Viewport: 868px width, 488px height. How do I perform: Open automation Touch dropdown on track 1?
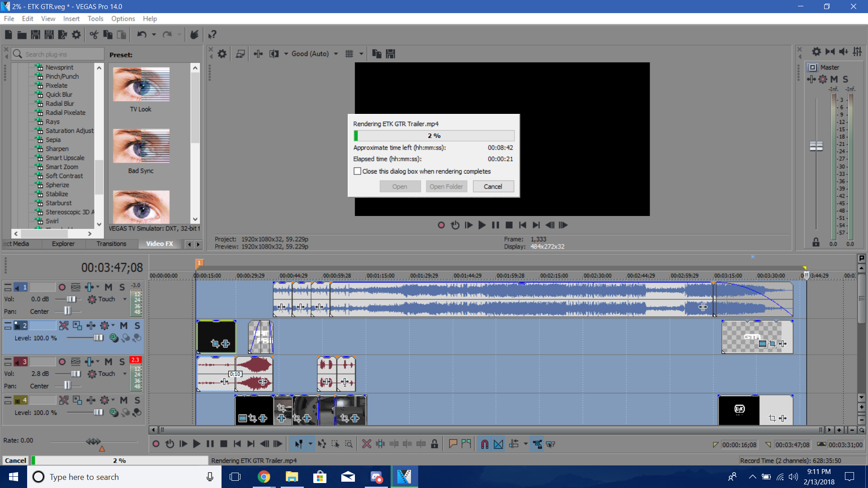[x=125, y=299]
